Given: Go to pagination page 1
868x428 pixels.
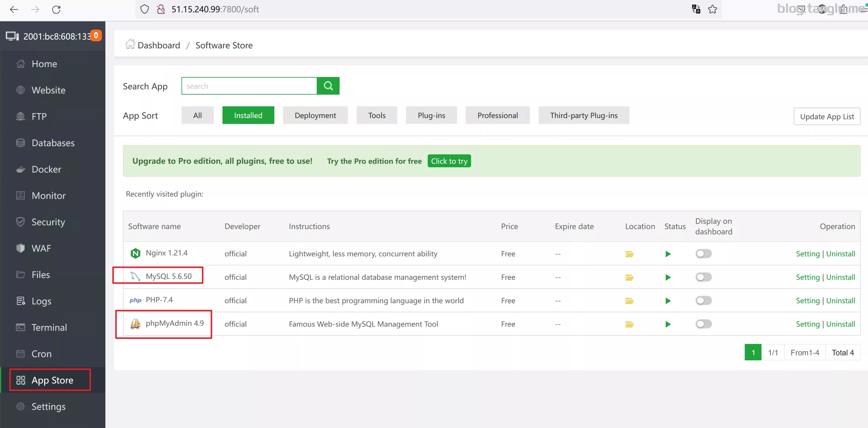Looking at the screenshot, I should point(753,352).
